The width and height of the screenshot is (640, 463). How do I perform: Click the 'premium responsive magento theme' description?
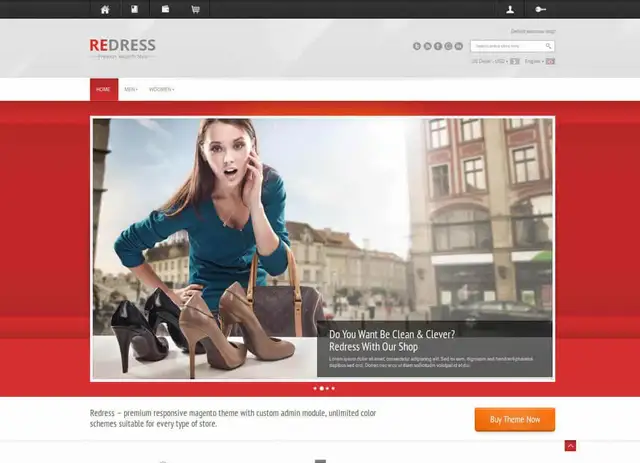tap(233, 418)
